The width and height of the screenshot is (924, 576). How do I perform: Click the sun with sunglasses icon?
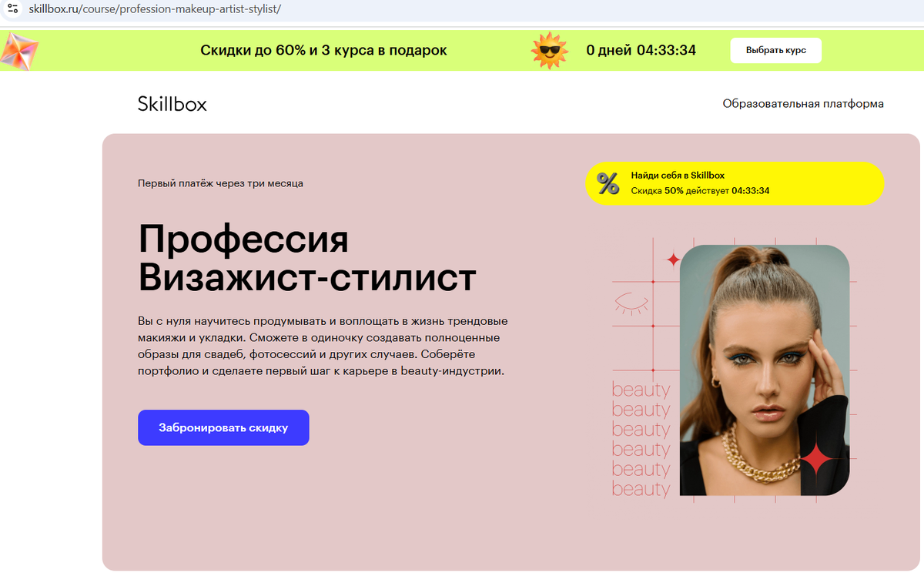[549, 50]
